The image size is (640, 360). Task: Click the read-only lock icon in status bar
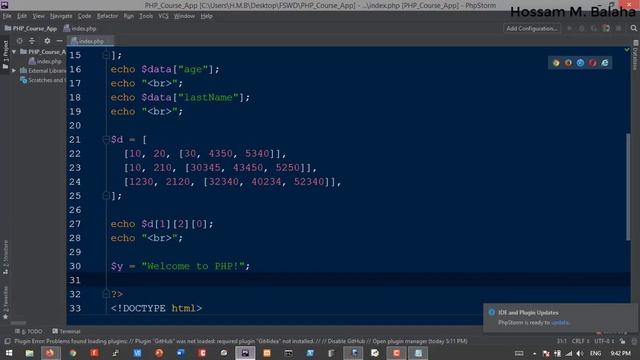622,341
